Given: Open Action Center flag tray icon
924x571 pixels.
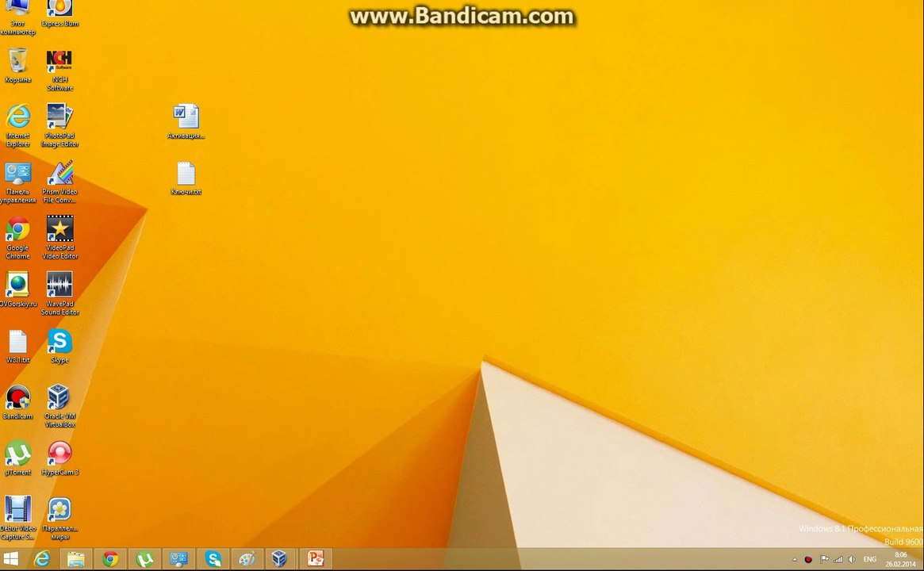Looking at the screenshot, I should pos(824,559).
